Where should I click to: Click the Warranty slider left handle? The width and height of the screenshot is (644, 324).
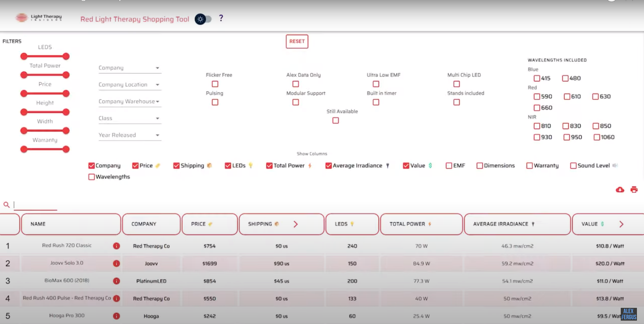[24, 149]
